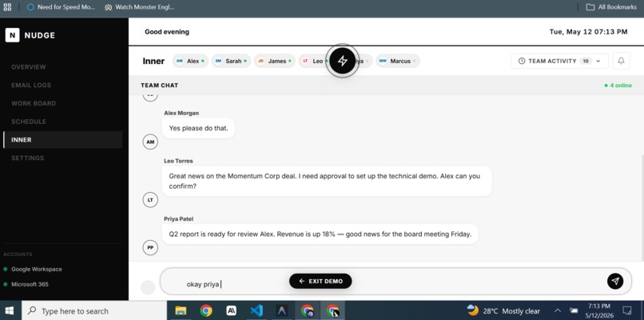The image size is (644, 320).
Task: Open the All Bookmarks folder
Action: pyautogui.click(x=611, y=7)
